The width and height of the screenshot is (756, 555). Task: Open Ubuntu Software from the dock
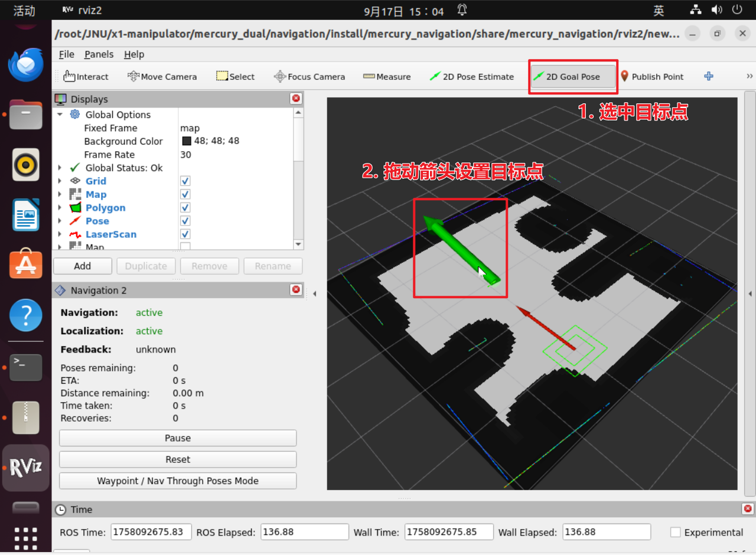click(x=26, y=265)
